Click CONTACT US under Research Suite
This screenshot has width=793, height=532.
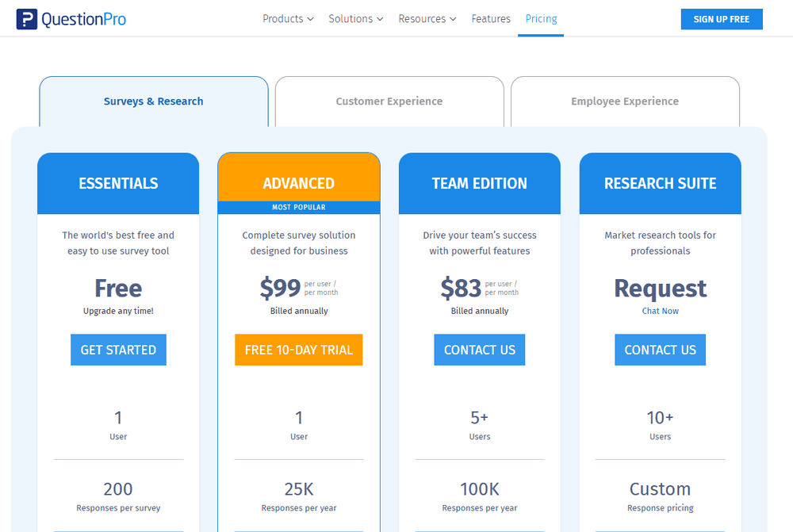(x=660, y=350)
